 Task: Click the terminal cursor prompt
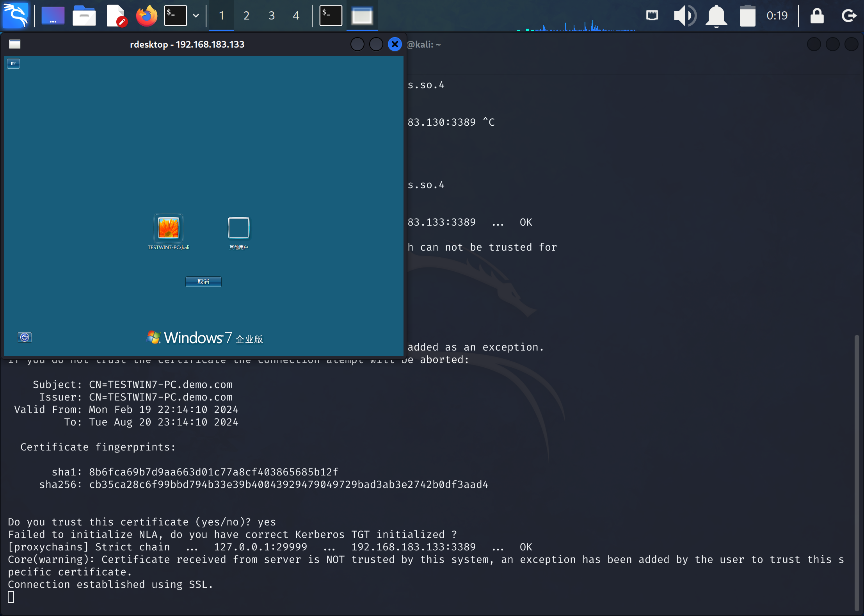[11, 597]
